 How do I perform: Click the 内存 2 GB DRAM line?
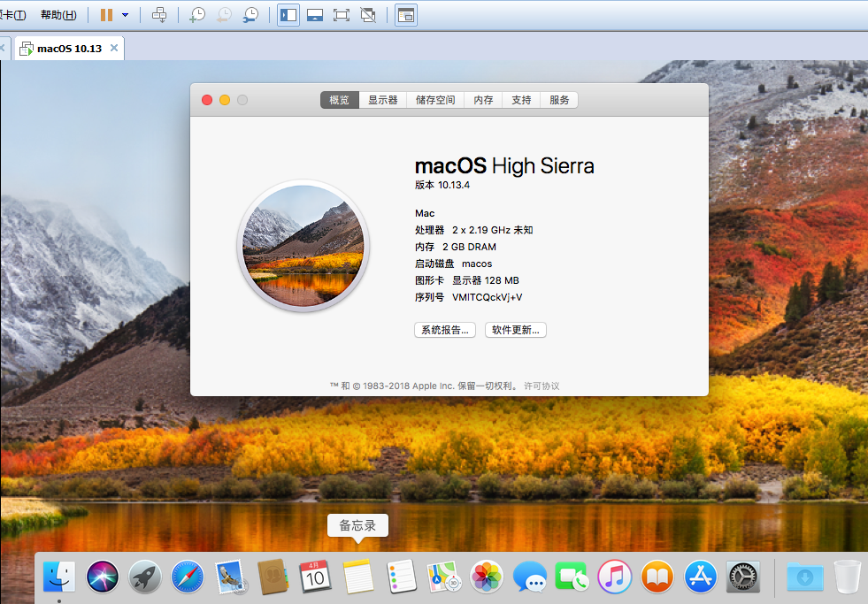coord(456,247)
